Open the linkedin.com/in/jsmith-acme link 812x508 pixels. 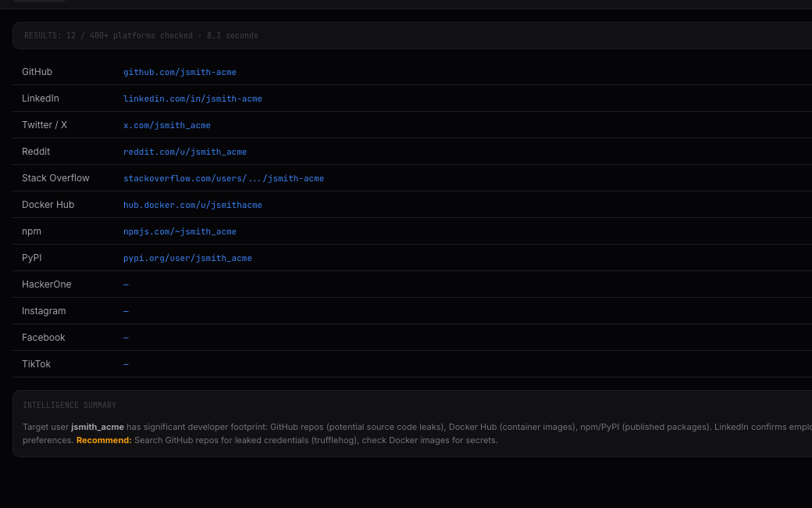click(x=193, y=98)
